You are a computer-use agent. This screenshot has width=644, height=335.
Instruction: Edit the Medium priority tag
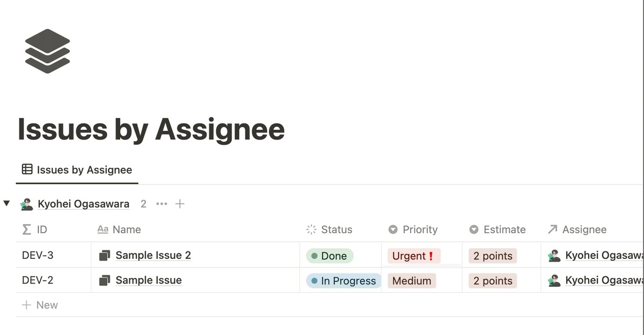click(412, 280)
